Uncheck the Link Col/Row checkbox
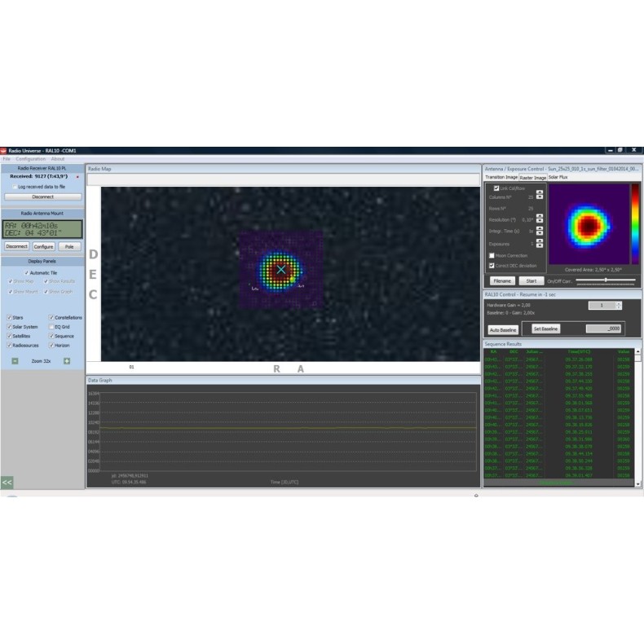644x644 pixels. pos(496,187)
